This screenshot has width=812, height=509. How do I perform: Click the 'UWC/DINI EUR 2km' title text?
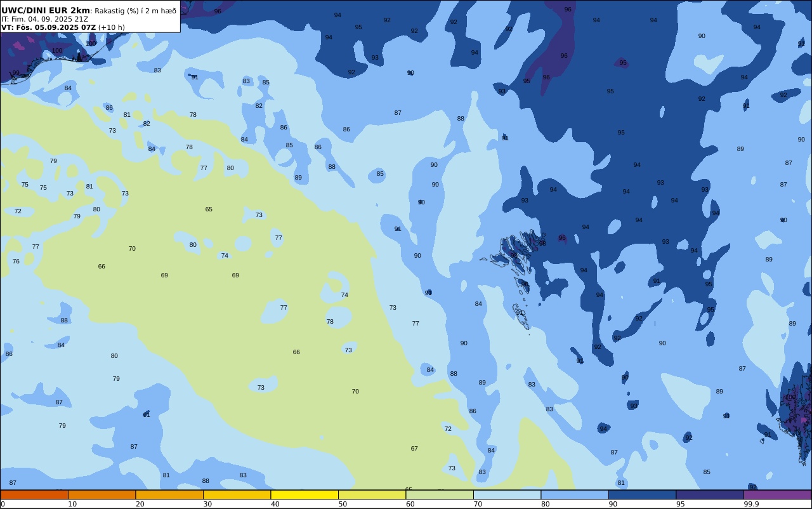[46, 10]
